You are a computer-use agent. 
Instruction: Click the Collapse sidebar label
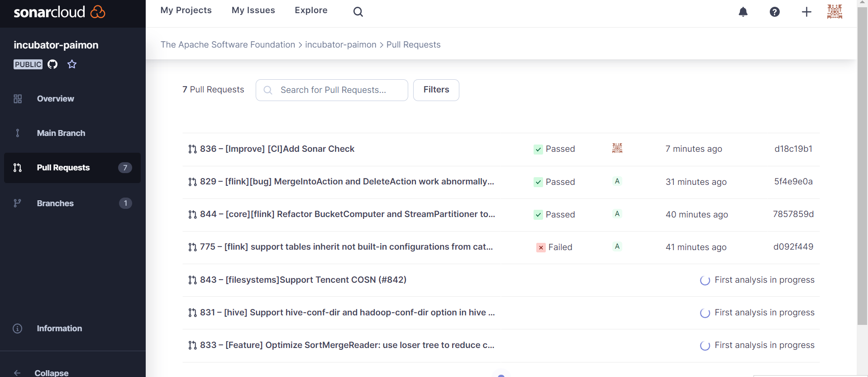pos(52,373)
